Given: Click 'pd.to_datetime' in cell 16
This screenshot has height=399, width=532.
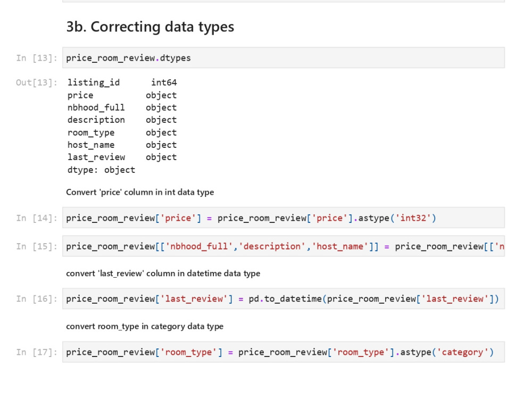Looking at the screenshot, I should [285, 298].
